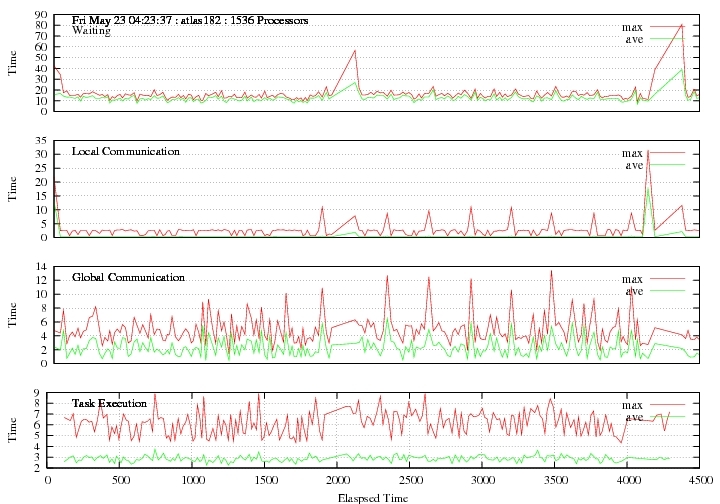The width and height of the screenshot is (720, 504).
Task: Click the x-axis tick label '2000'
Action: point(338,480)
